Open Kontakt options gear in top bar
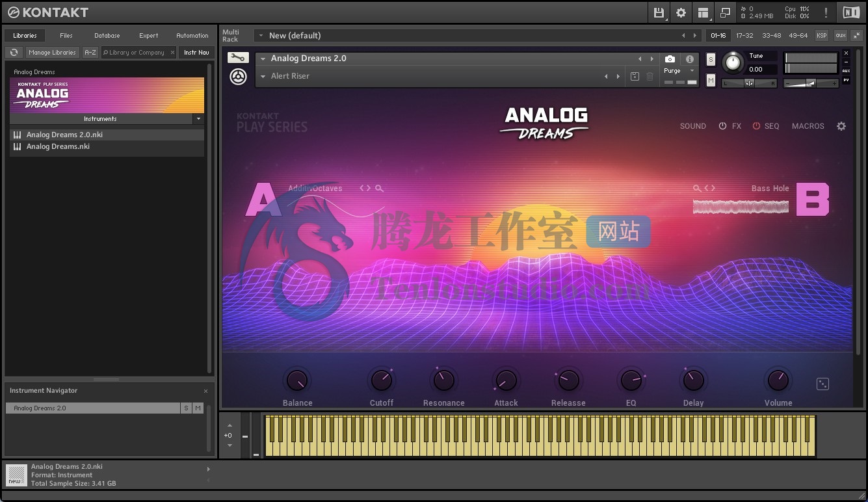The width and height of the screenshot is (868, 502). point(681,12)
